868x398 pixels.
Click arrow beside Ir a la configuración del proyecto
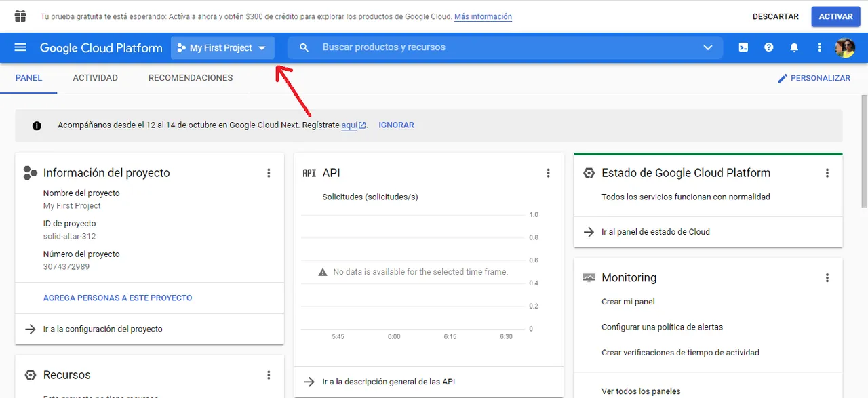pyautogui.click(x=30, y=329)
